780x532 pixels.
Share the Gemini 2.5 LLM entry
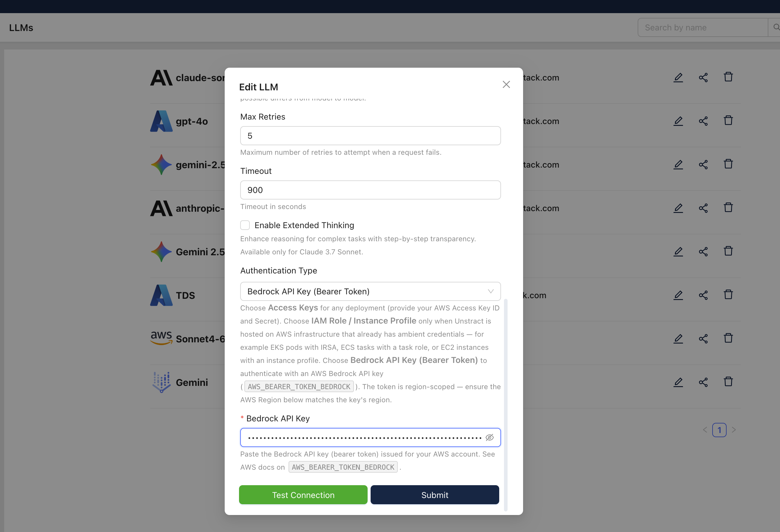[x=703, y=252]
